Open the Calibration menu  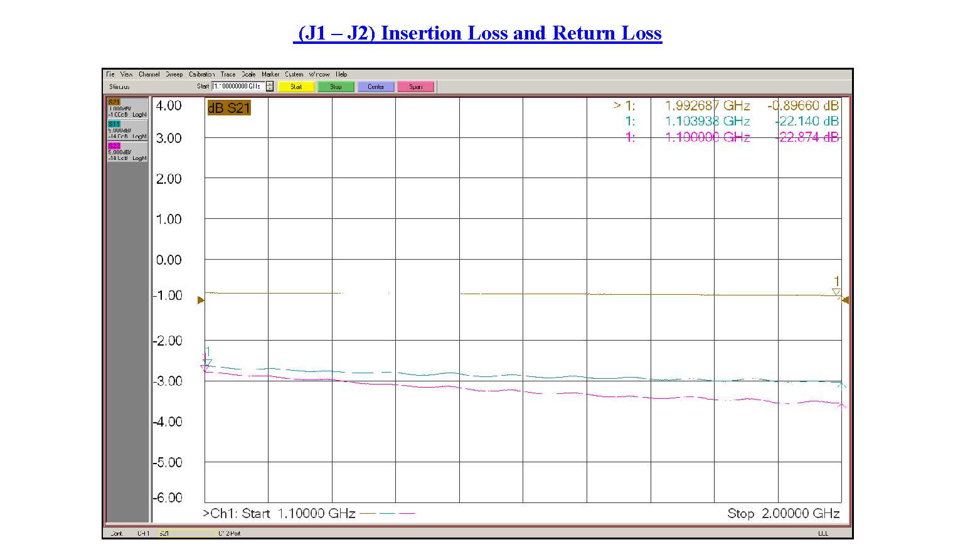click(x=201, y=74)
